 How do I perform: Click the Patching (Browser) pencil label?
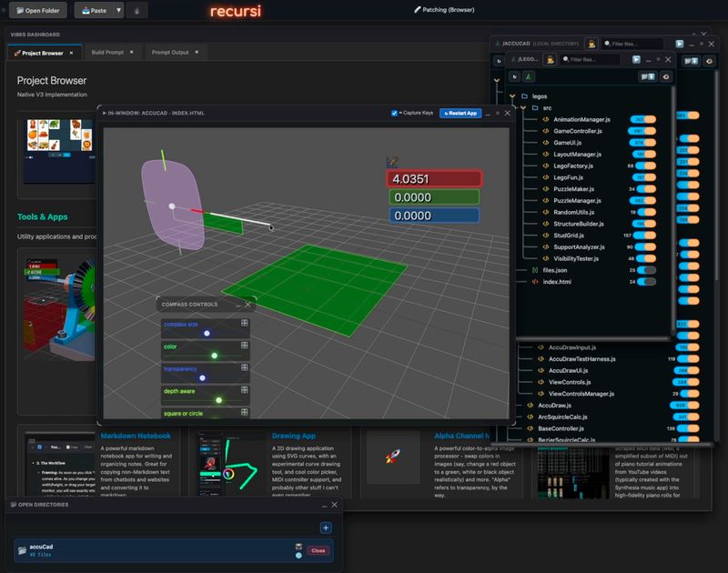[x=444, y=10]
